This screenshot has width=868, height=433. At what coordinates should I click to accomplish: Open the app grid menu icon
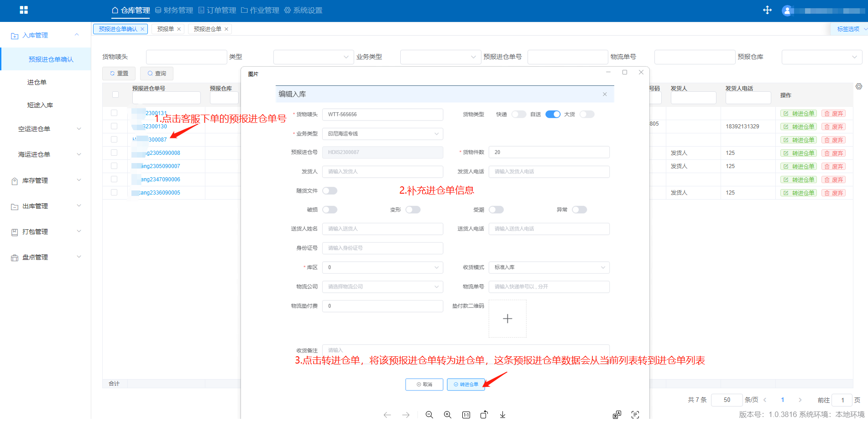click(24, 10)
